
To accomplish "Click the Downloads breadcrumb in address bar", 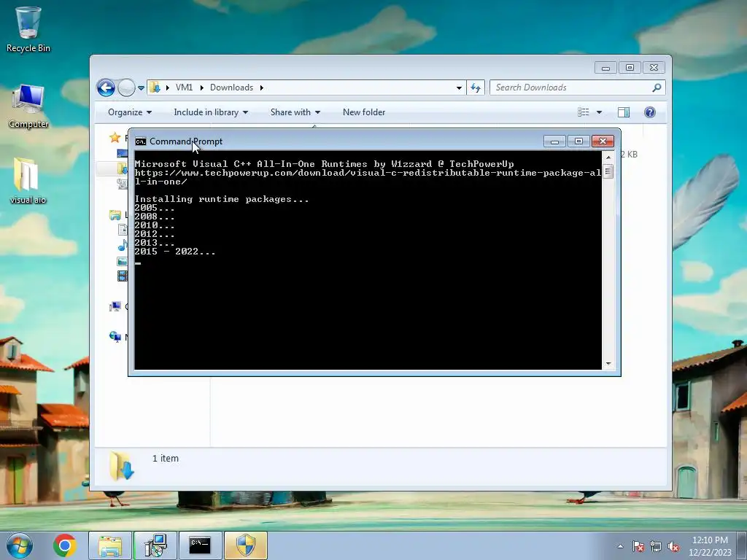I will pos(231,87).
